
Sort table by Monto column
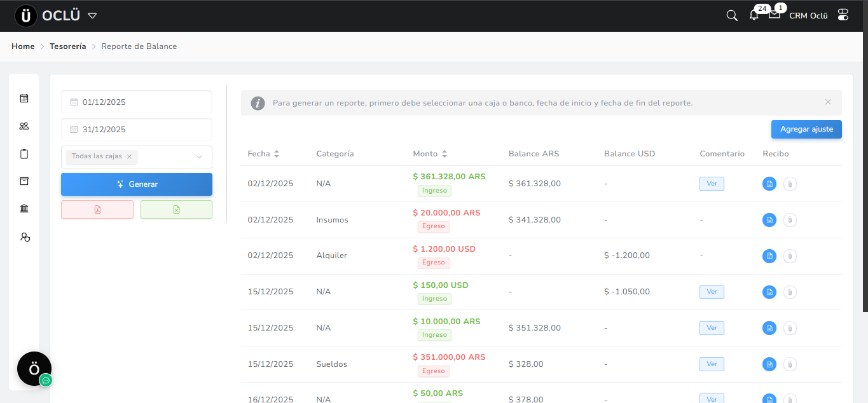pyautogui.click(x=444, y=154)
